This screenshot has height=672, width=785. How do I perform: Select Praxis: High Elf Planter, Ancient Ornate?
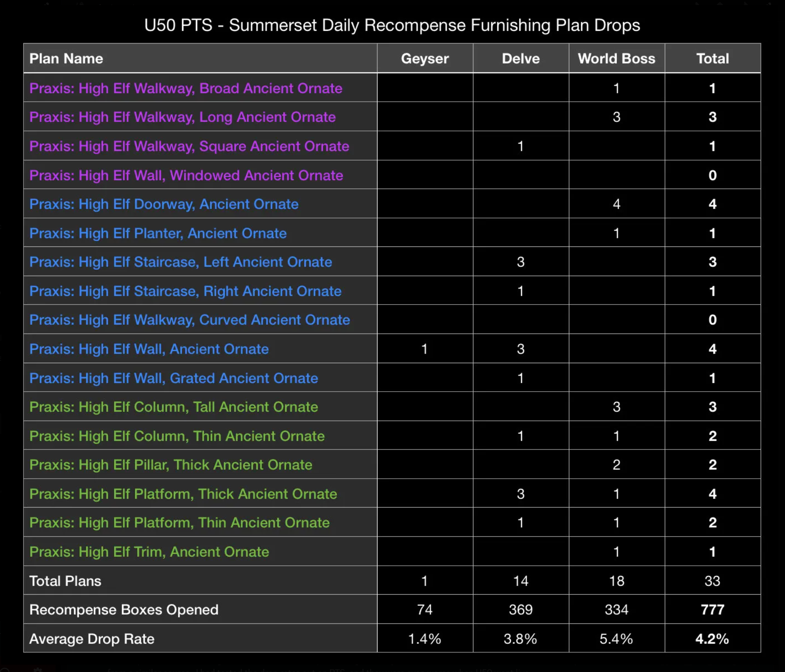point(158,233)
